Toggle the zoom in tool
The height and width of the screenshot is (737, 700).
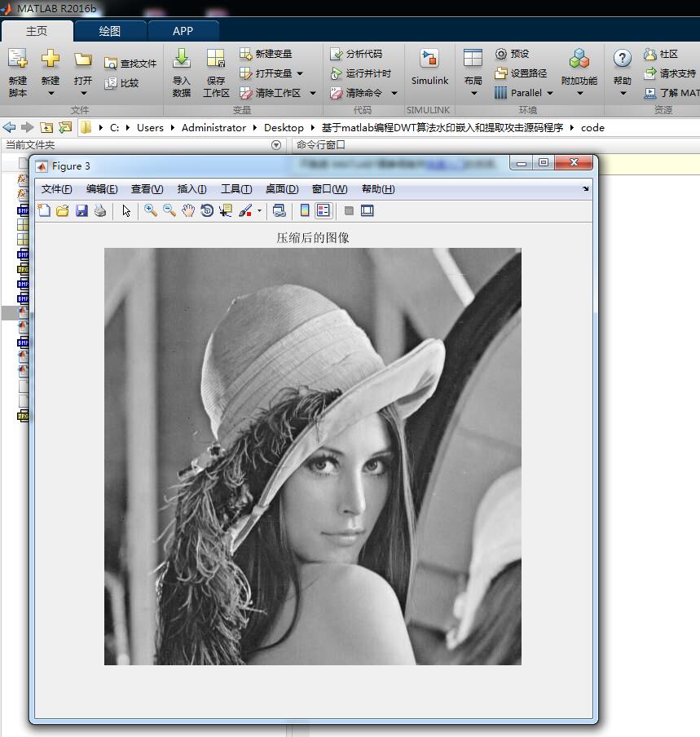pos(150,210)
